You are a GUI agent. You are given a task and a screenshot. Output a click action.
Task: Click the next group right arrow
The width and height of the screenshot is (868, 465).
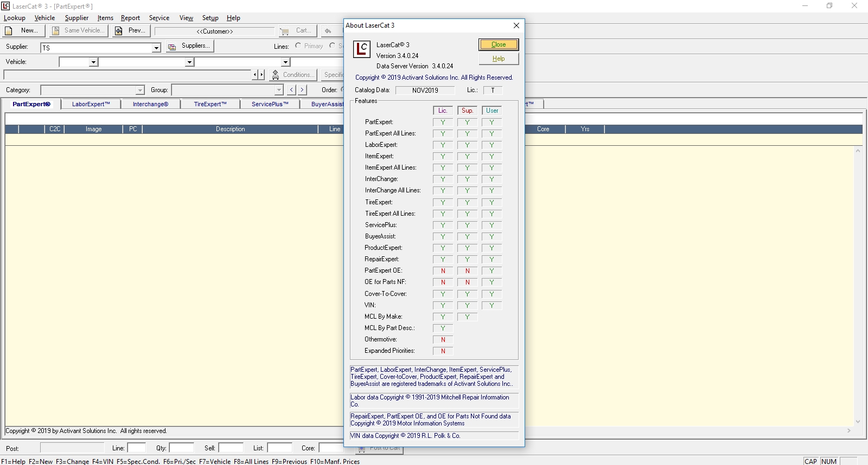[302, 90]
